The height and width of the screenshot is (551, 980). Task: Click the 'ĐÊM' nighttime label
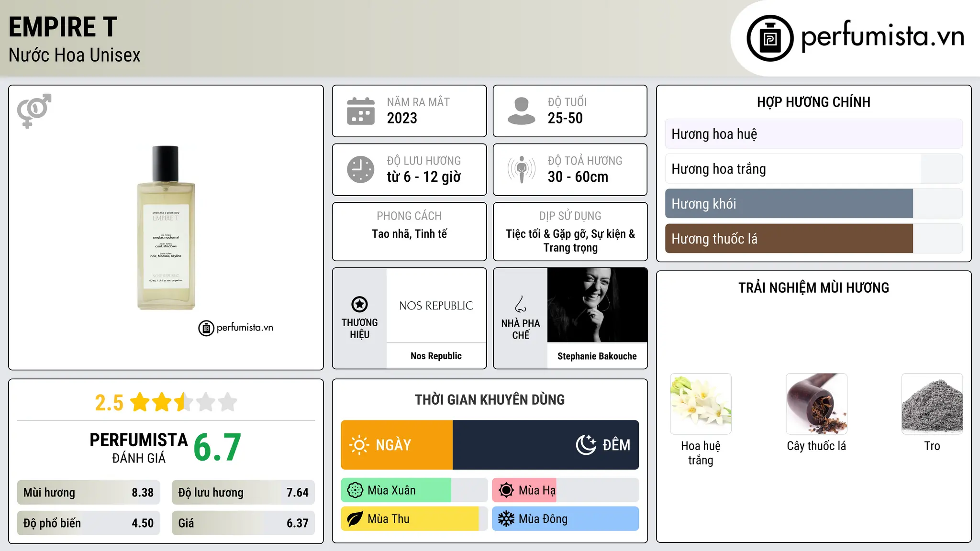(616, 445)
